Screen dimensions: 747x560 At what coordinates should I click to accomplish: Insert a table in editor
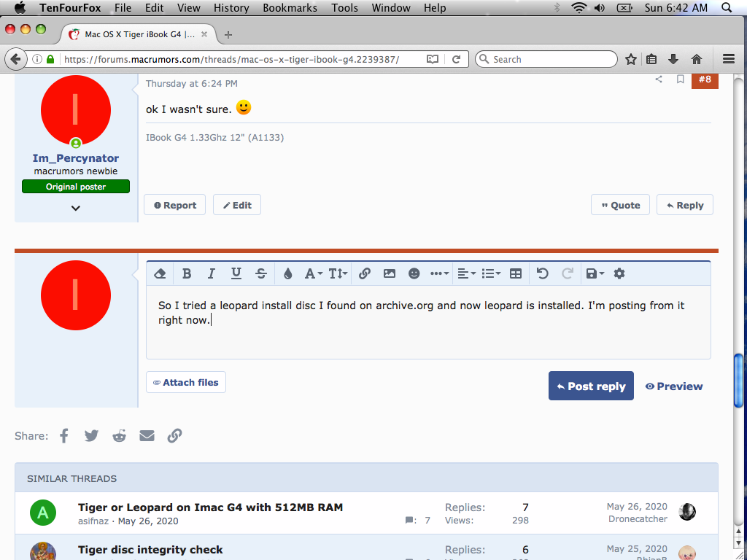tap(516, 274)
